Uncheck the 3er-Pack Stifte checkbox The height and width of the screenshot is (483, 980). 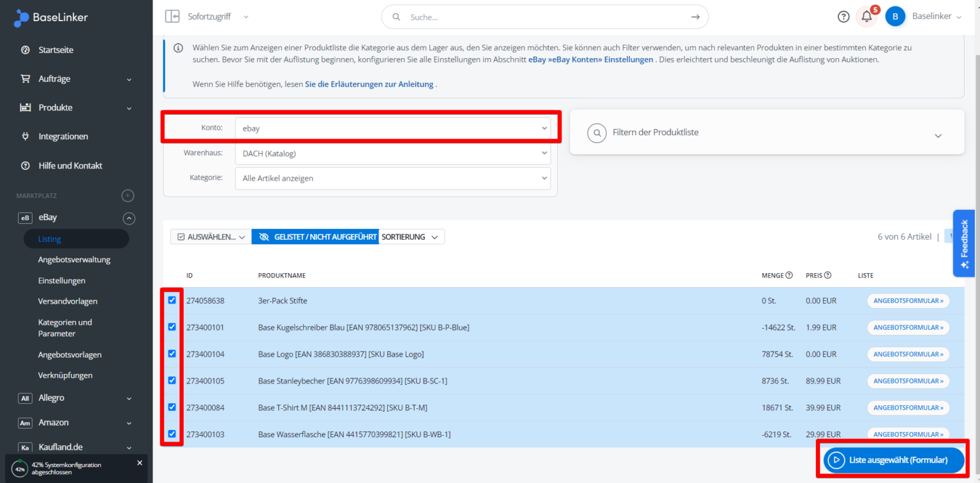pyautogui.click(x=172, y=300)
